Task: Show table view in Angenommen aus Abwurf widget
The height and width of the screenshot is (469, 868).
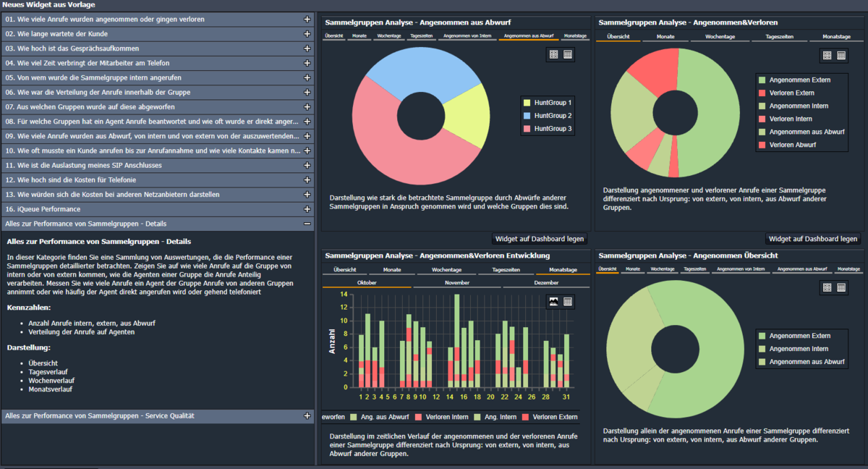Action: click(568, 54)
